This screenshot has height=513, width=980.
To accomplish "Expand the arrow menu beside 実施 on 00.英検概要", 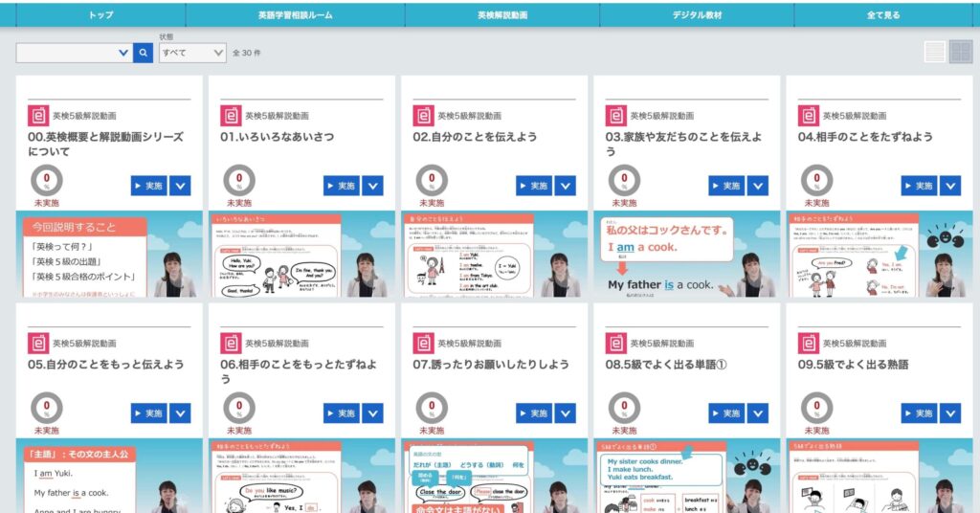I will (x=180, y=186).
